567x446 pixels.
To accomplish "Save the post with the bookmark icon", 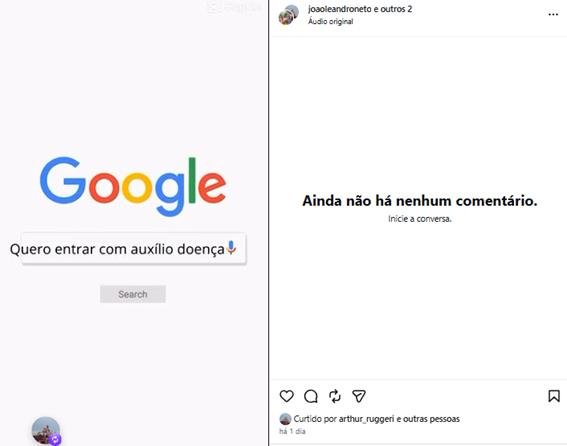I will click(554, 396).
